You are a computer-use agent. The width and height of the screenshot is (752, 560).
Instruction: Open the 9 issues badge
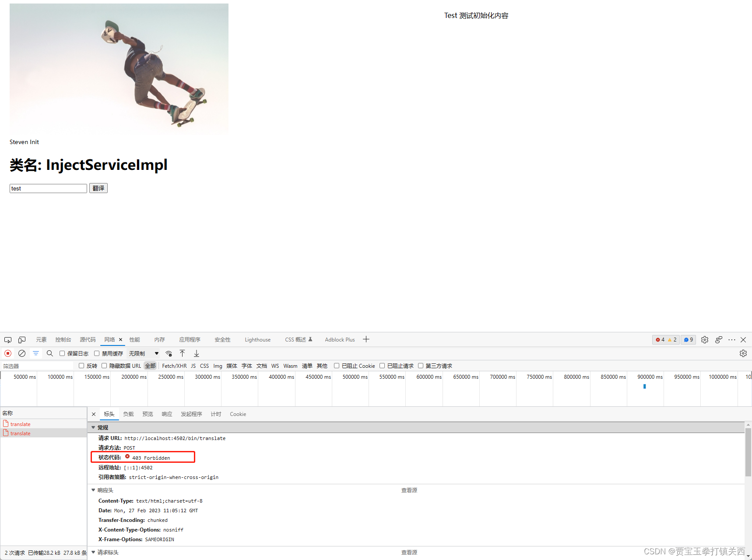tap(689, 340)
